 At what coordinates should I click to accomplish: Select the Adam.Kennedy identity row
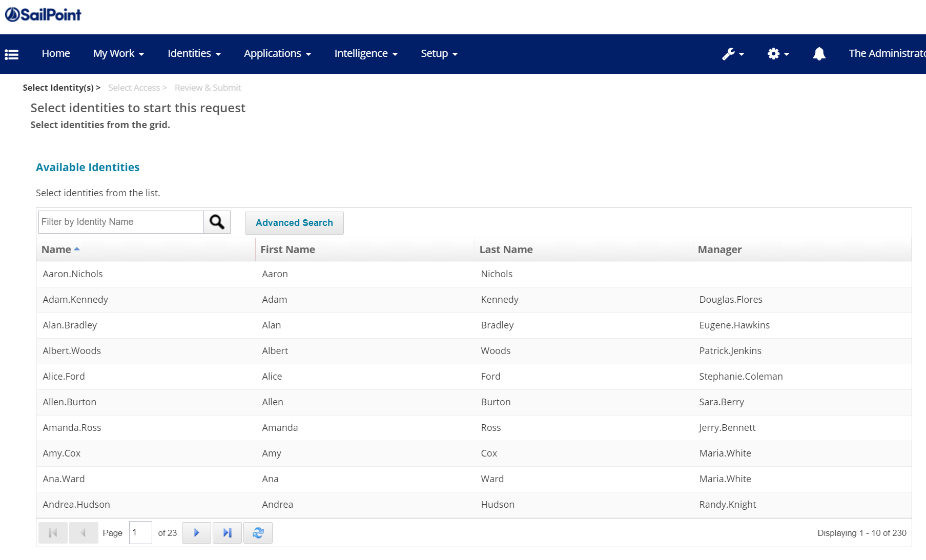(474, 300)
